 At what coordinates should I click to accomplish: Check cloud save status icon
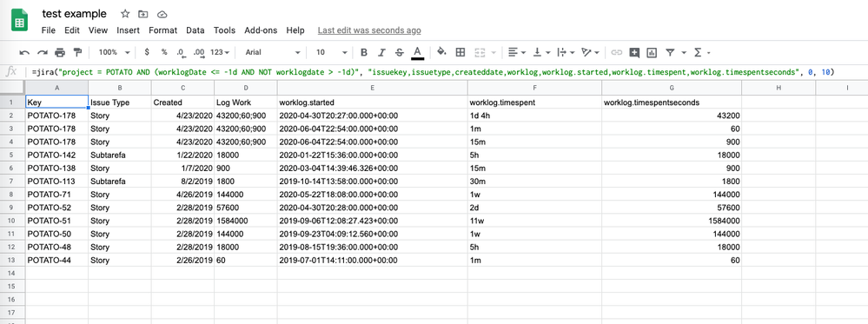[x=162, y=14]
